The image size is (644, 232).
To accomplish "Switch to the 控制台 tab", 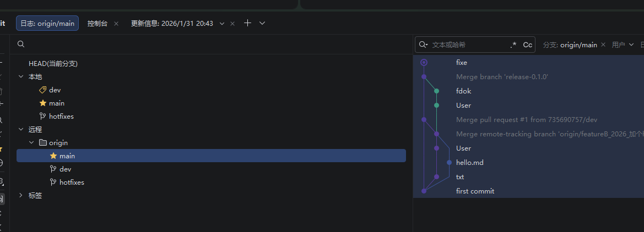I will pyautogui.click(x=98, y=23).
